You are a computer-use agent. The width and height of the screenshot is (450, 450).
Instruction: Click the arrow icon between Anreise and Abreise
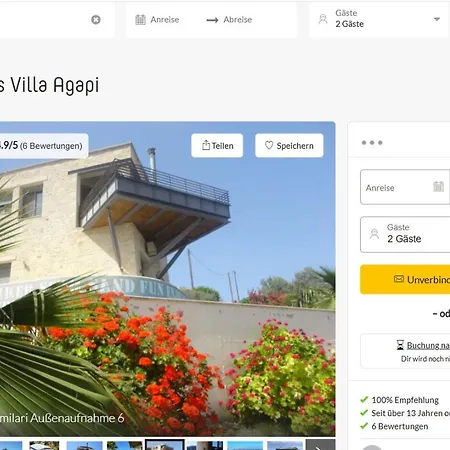(x=212, y=20)
